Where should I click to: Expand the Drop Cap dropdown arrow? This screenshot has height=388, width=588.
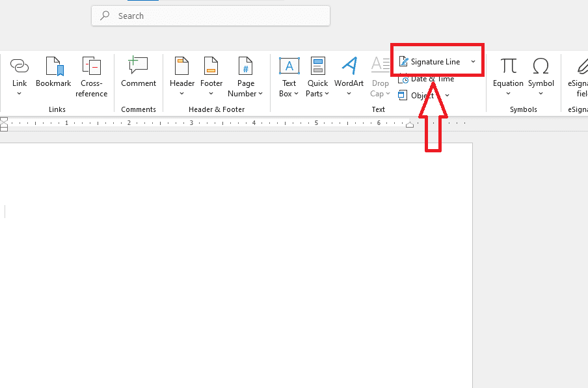(388, 94)
